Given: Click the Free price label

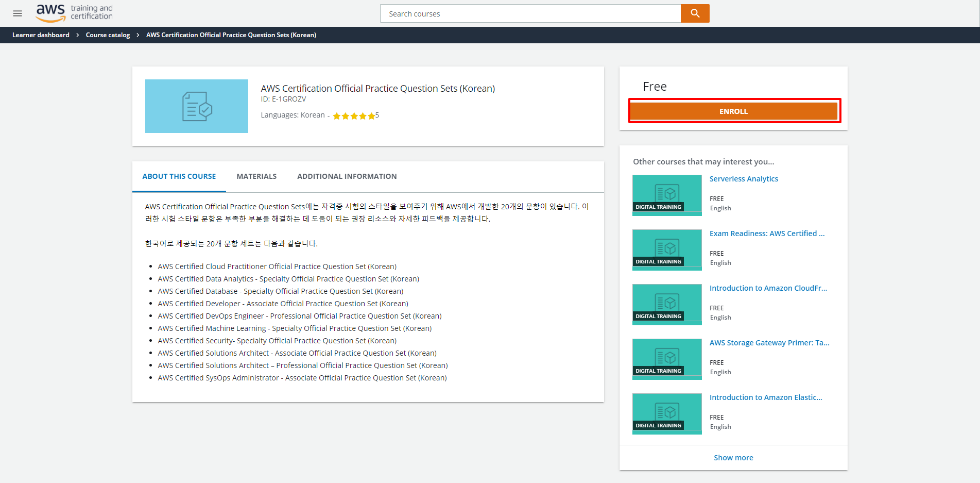Looking at the screenshot, I should click(655, 87).
